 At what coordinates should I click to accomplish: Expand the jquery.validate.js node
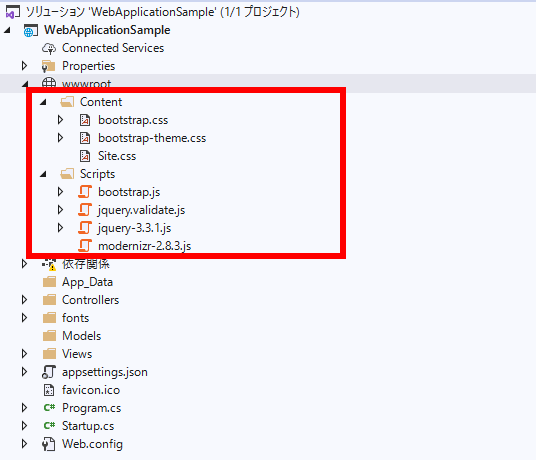pos(61,209)
